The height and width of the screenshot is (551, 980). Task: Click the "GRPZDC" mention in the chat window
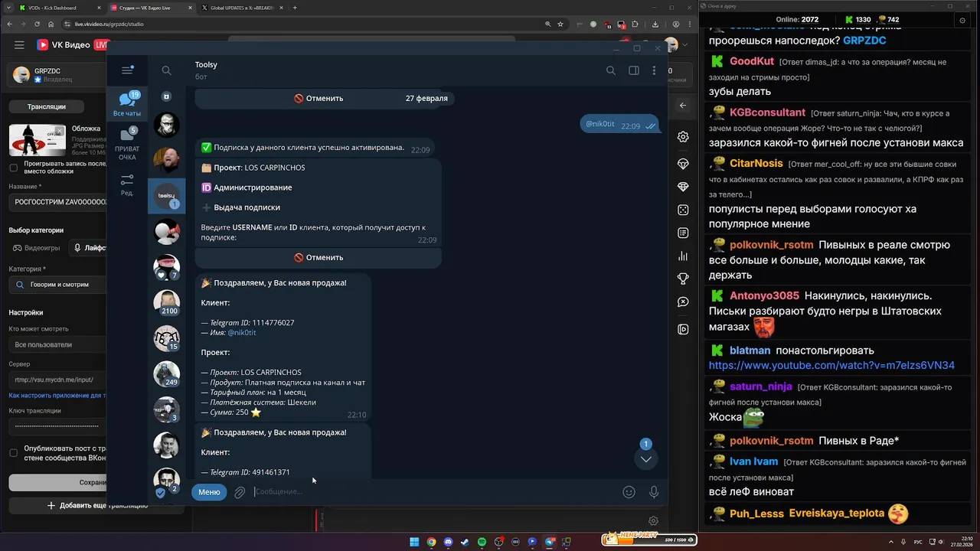tap(864, 40)
